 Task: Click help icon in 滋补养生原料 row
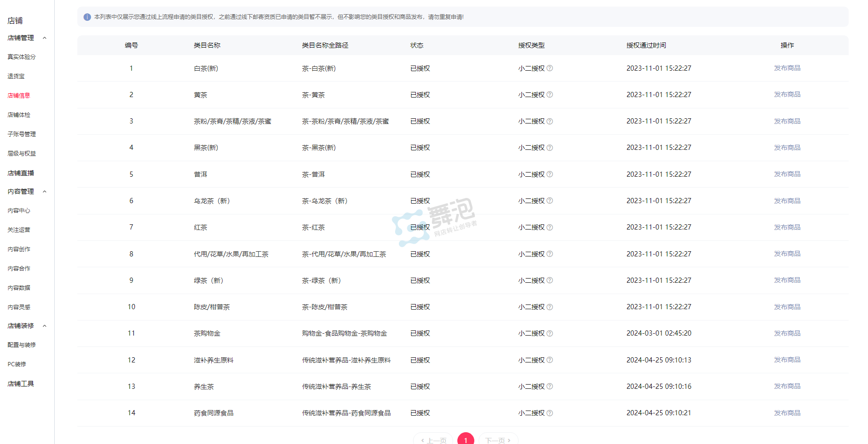pos(550,360)
